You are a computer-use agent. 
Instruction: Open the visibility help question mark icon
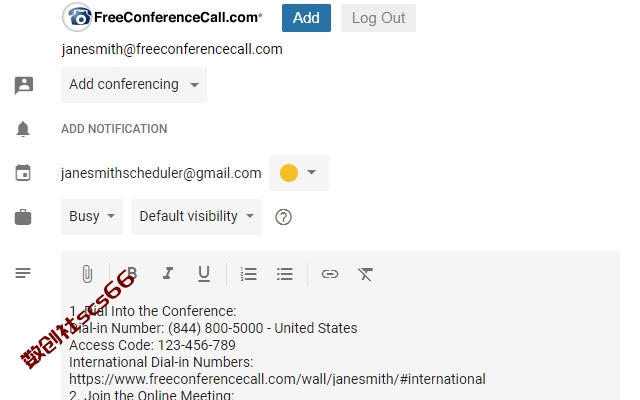(x=283, y=217)
